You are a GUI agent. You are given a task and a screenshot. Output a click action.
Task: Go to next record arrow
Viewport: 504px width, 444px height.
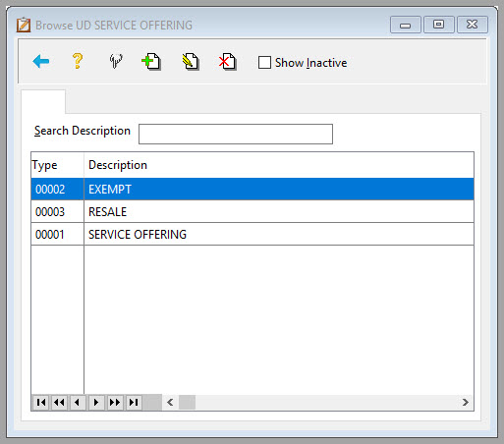click(x=96, y=402)
